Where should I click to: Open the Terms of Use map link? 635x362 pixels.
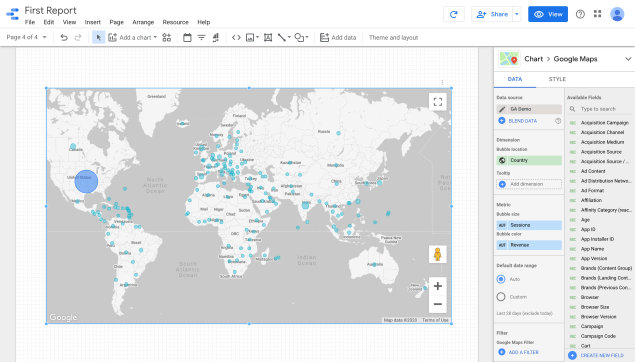point(435,320)
